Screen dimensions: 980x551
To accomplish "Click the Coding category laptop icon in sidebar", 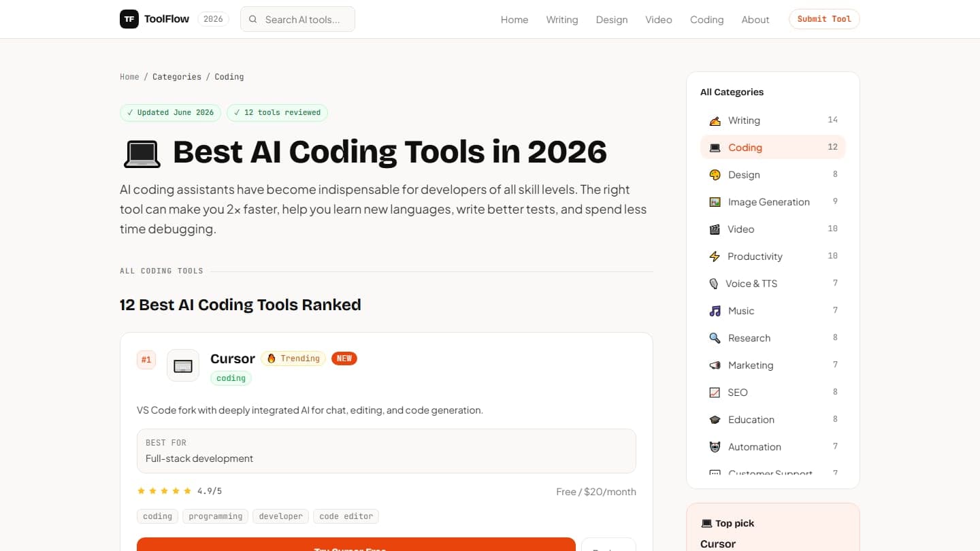I will pyautogui.click(x=715, y=148).
